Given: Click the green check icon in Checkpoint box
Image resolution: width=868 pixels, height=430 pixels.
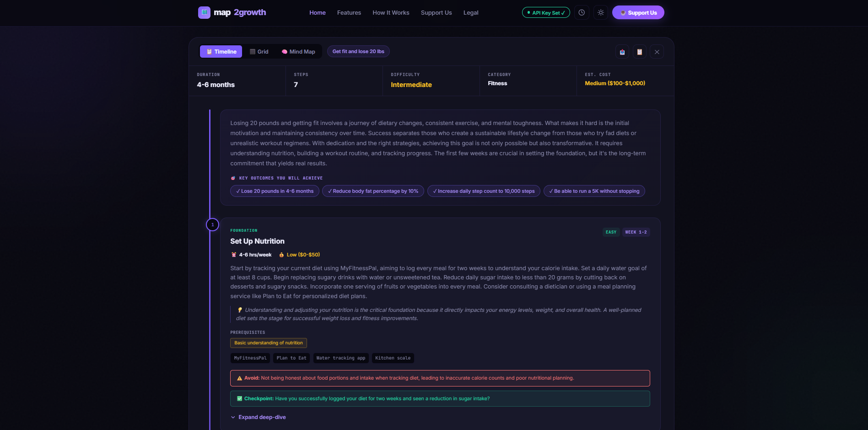Looking at the screenshot, I should coord(239,399).
